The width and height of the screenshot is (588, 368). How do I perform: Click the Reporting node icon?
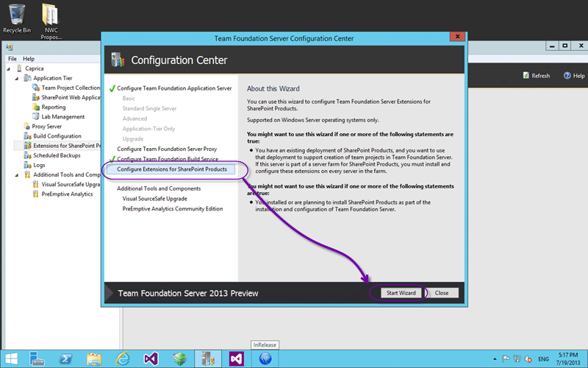[x=35, y=107]
